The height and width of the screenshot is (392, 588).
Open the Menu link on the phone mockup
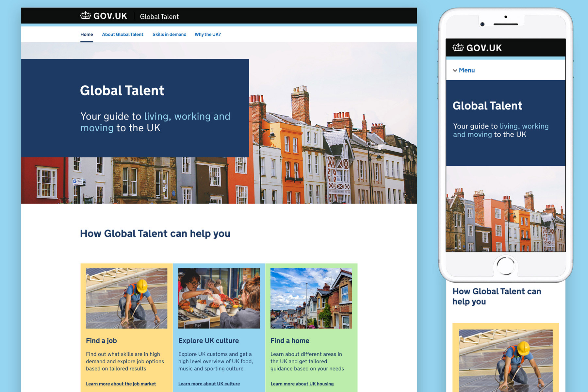tap(466, 70)
